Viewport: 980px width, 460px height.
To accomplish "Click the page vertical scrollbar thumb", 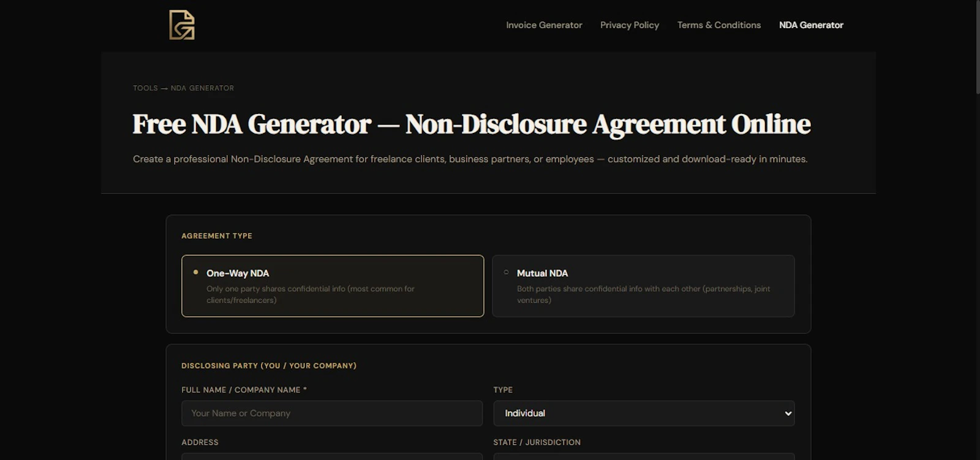I will (977, 47).
